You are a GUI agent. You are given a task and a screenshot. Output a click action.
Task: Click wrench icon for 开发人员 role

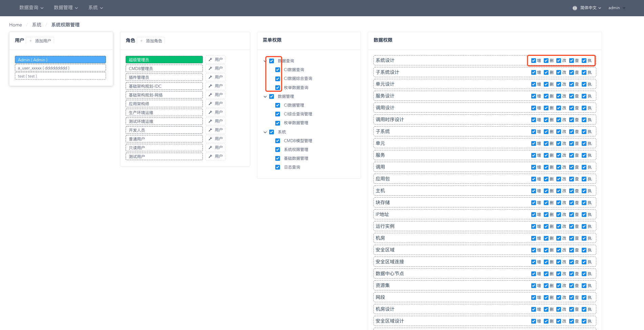click(x=210, y=130)
